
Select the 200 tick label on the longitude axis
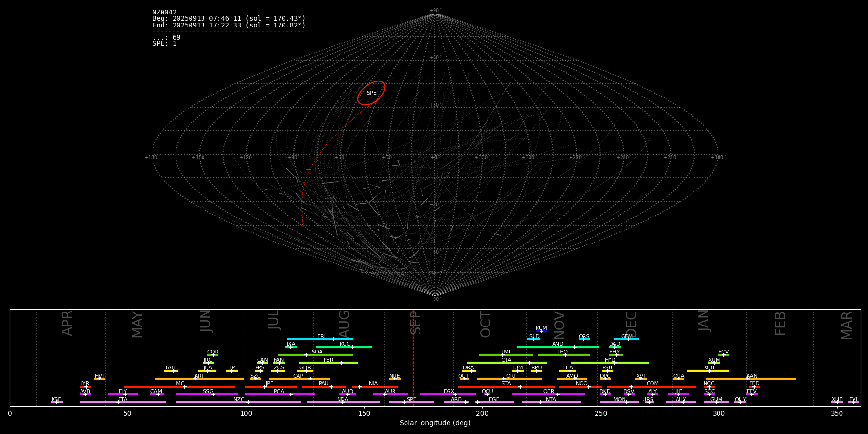point(482,413)
